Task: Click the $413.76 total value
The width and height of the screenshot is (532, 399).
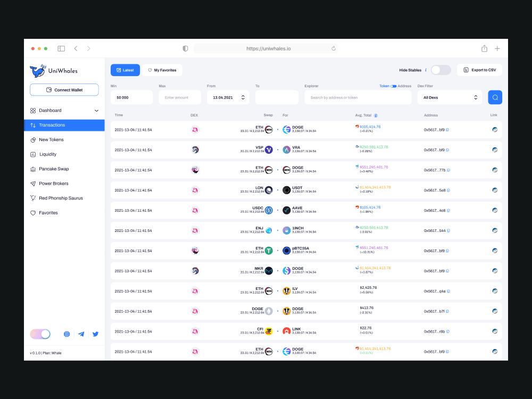Action: pos(367,308)
